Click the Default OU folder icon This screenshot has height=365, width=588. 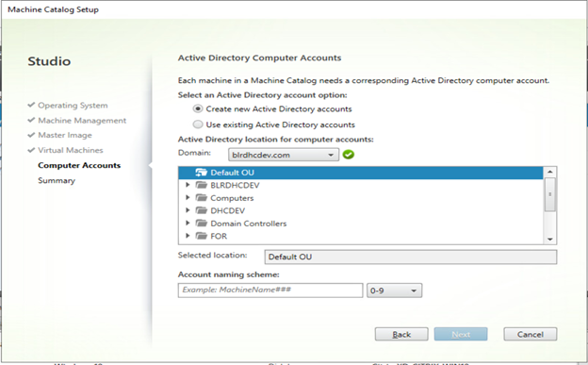pyautogui.click(x=202, y=173)
